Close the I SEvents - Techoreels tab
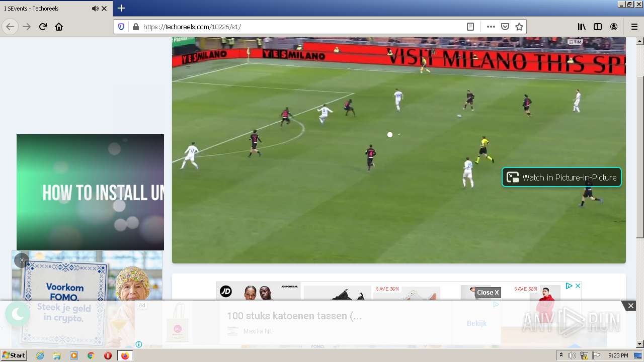Image resolution: width=644 pixels, height=362 pixels. coord(104,9)
